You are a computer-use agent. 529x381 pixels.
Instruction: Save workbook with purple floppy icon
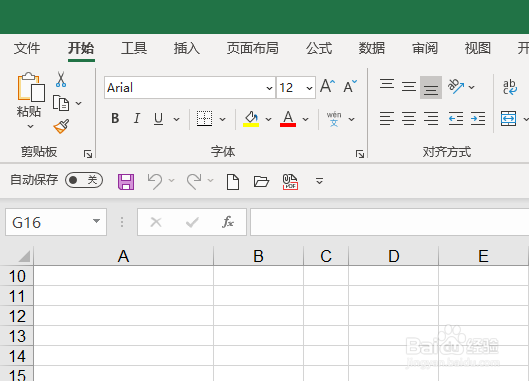[x=126, y=182]
